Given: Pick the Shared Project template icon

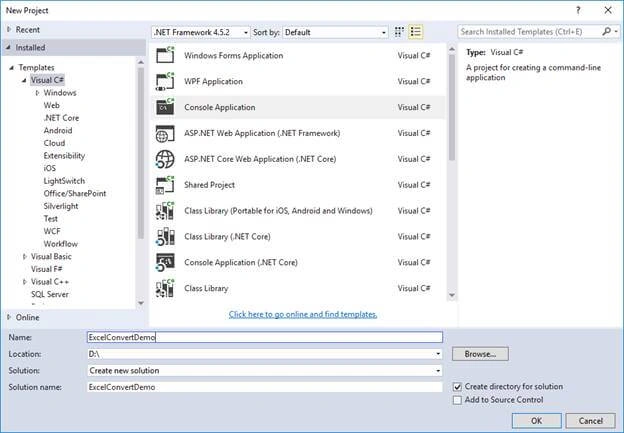Looking at the screenshot, I should click(x=165, y=185).
